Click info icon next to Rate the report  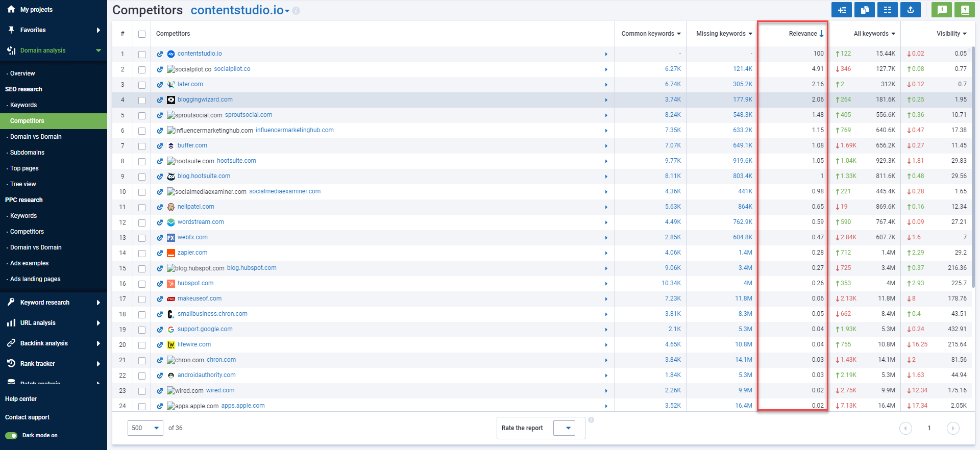(x=591, y=420)
